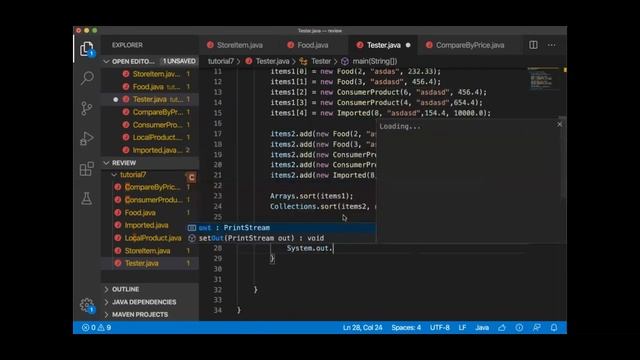Click UTF-8 encoding in status bar
Screen dimensions: 640x360
click(x=440, y=327)
